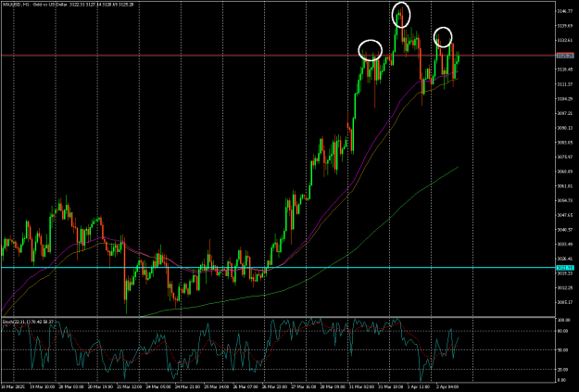This screenshot has height=392, width=579.
Task: Click the 25 Mar 14:00 time label
Action: (x=216, y=386)
